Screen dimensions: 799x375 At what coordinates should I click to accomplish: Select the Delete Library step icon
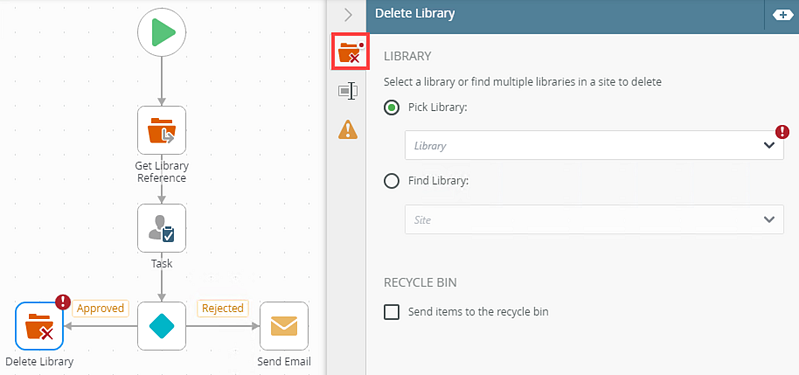tap(39, 326)
